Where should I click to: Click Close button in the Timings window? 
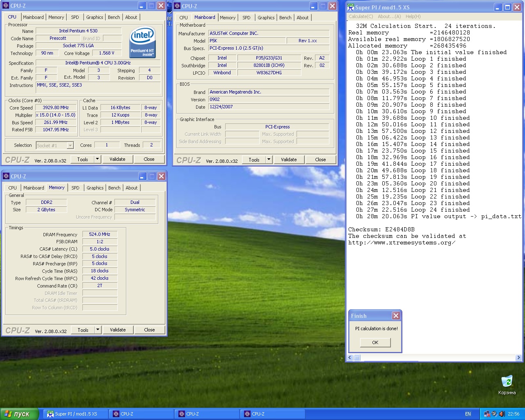149,330
